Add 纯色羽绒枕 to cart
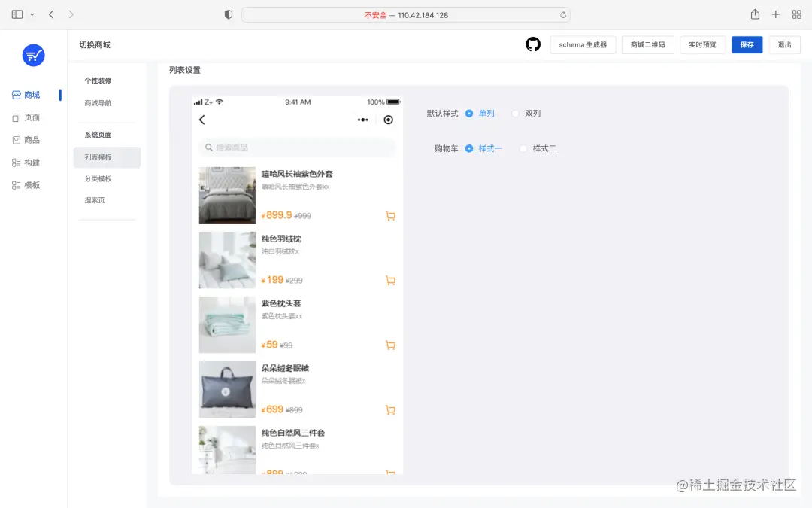The width and height of the screenshot is (812, 508). pyautogui.click(x=390, y=281)
